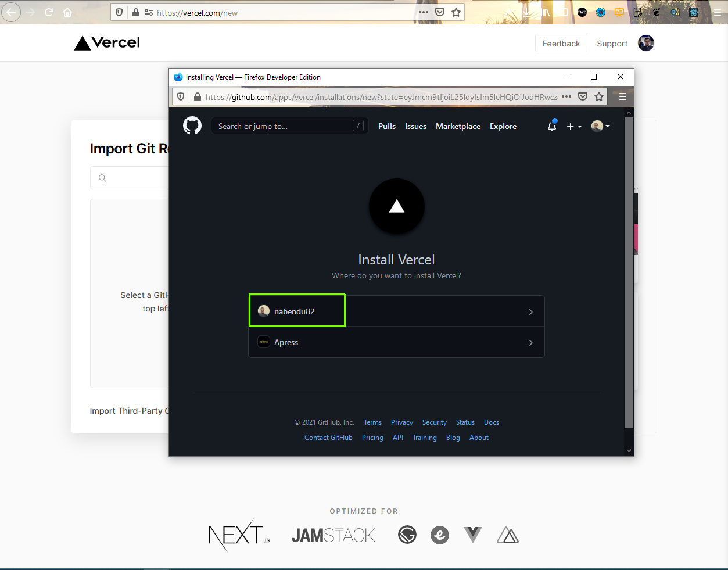728x570 pixels.
Task: Select nabendu82 account to install Vercel
Action: (x=396, y=311)
